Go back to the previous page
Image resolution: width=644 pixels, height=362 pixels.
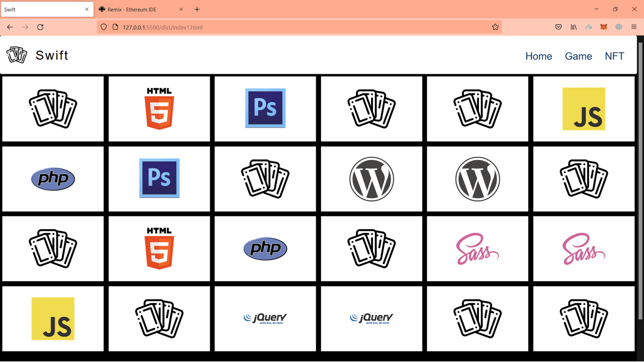10,27
